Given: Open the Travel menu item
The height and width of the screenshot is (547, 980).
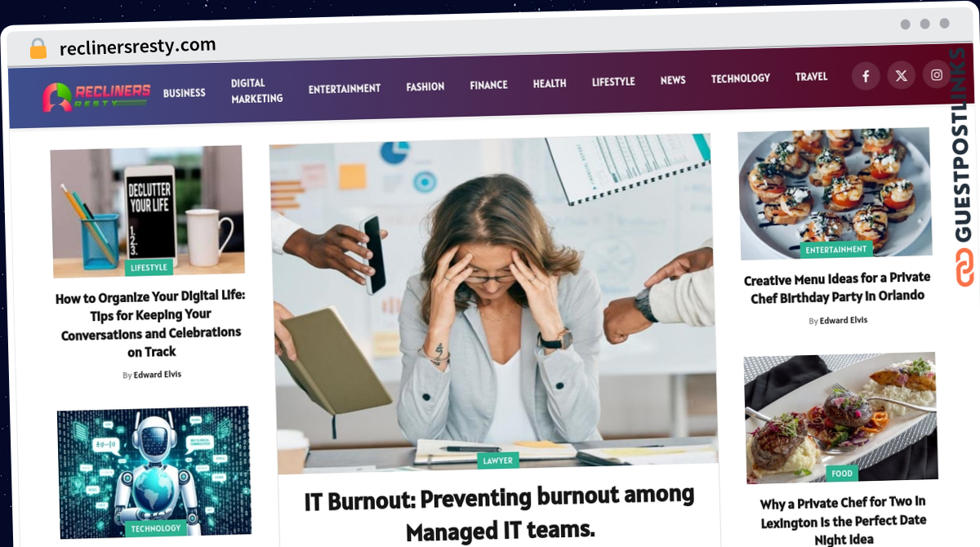Looking at the screenshot, I should coord(812,77).
